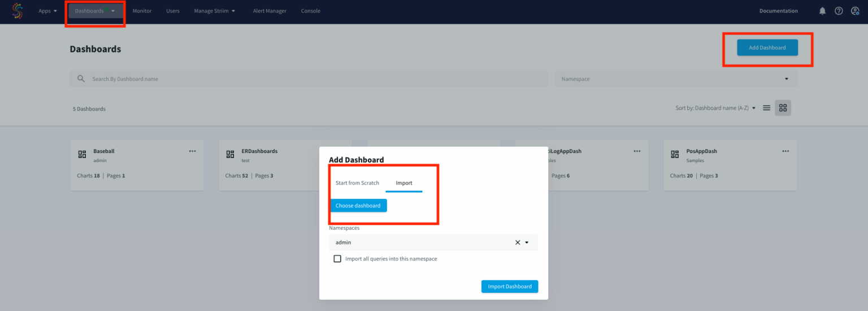Open the Namespace filter dropdown
Image resolution: width=868 pixels, height=311 pixels.
(x=786, y=79)
